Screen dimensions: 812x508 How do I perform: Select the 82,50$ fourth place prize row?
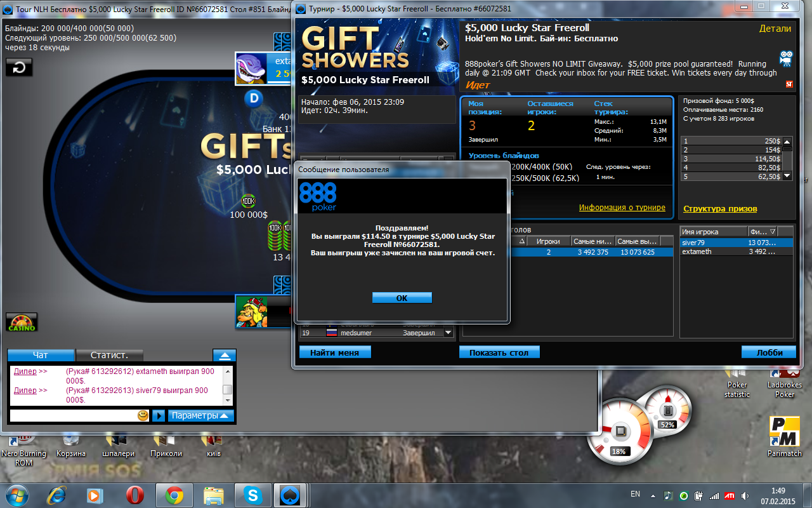[731, 168]
